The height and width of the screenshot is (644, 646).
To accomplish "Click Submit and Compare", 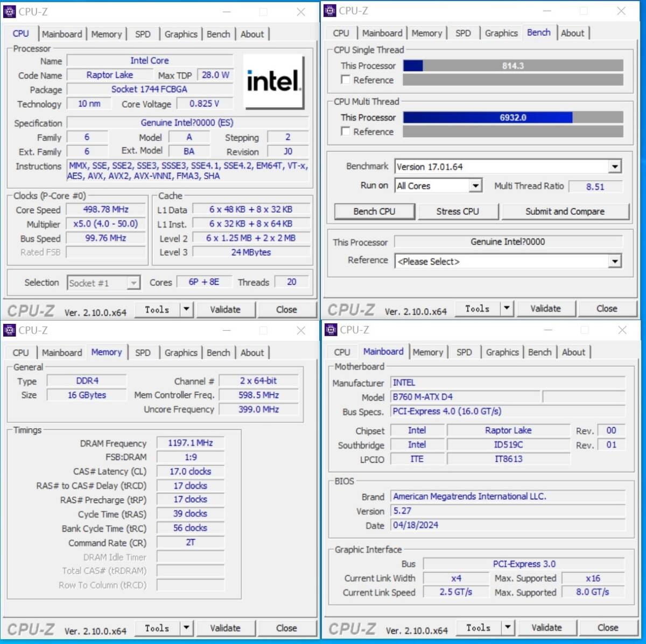I will point(565,211).
